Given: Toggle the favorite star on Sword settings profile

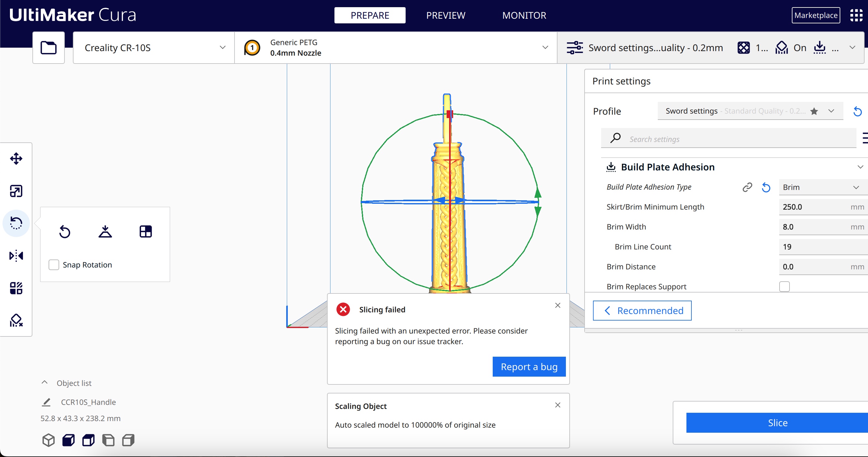Looking at the screenshot, I should click(x=814, y=111).
